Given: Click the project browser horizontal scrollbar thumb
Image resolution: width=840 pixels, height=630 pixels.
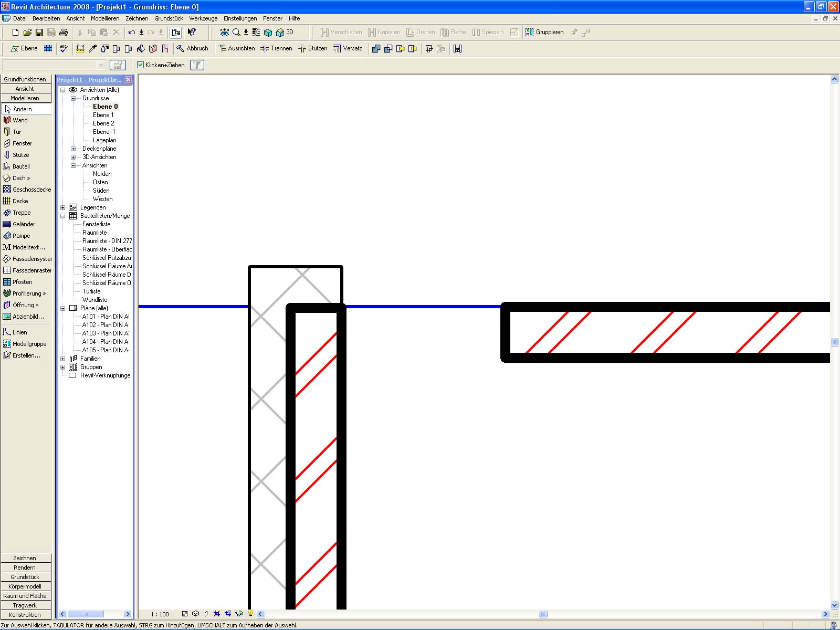Looking at the screenshot, I should (x=86, y=614).
